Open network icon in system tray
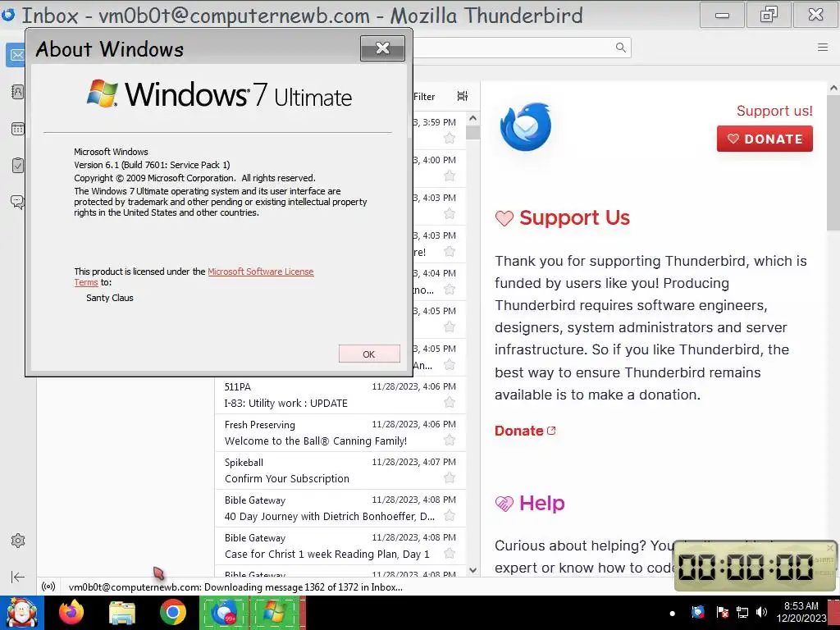The width and height of the screenshot is (840, 630). tap(742, 612)
